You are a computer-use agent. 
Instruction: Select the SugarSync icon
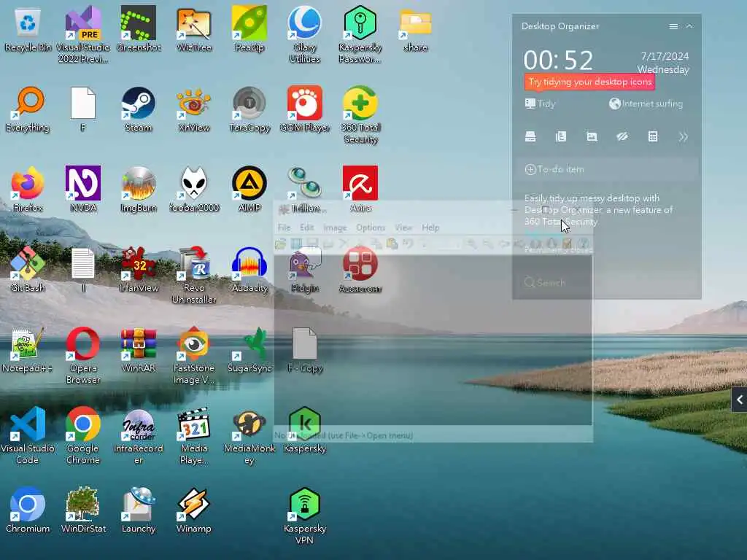(x=249, y=350)
